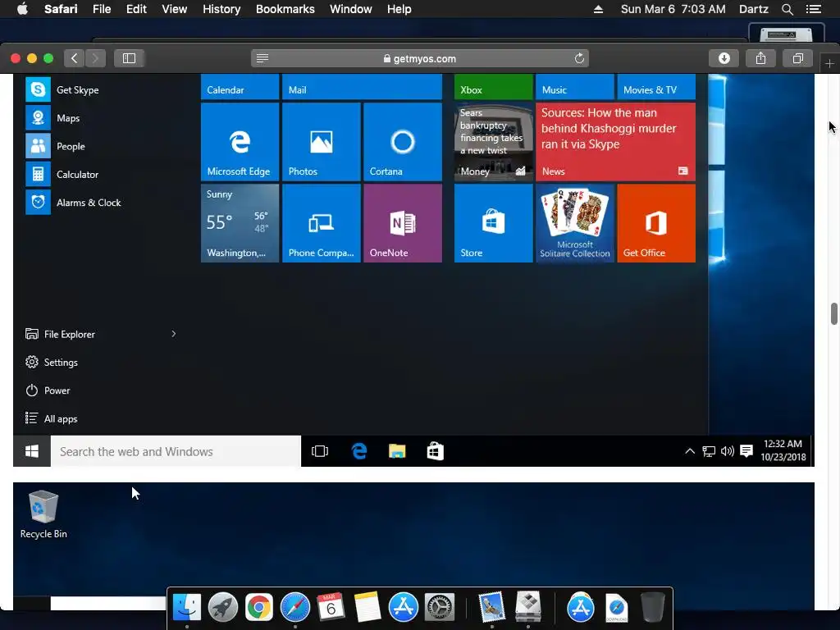
Task: Open the Store tile
Action: (x=493, y=223)
